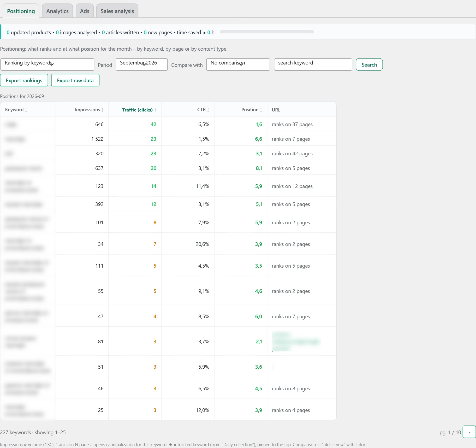Click '0 updated products' status text

click(29, 32)
